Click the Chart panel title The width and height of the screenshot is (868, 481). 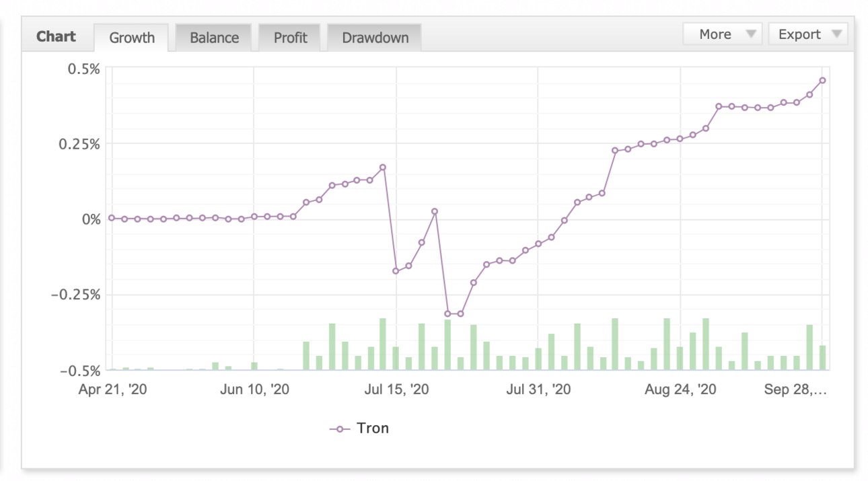point(56,36)
